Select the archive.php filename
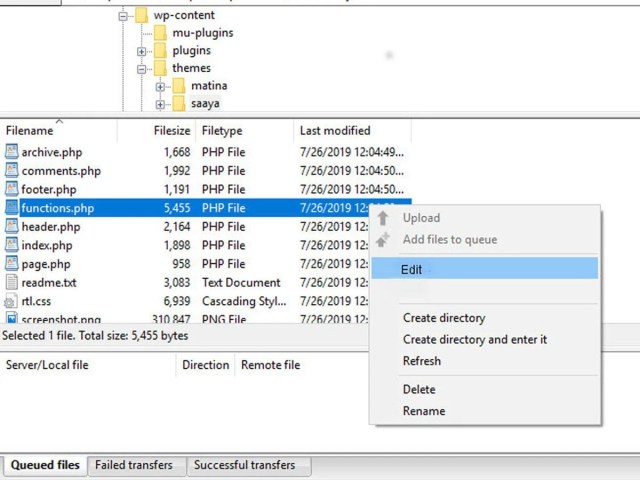 (52, 152)
